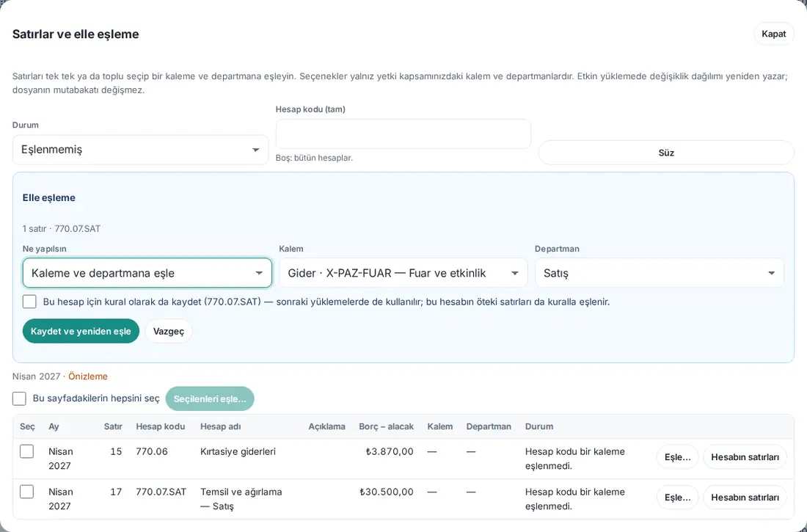This screenshot has height=532, width=807.
Task: Click the Hesap kodu column header
Action: point(161,426)
